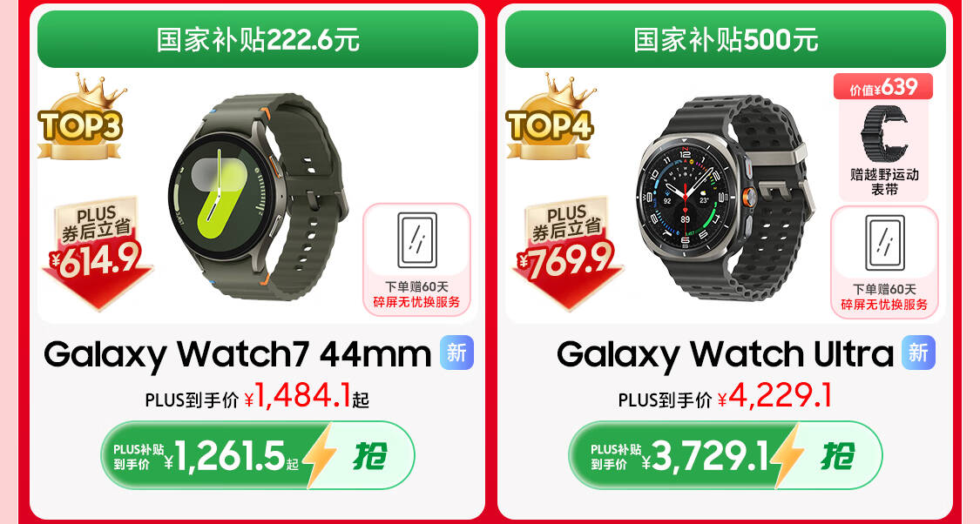Click the PLUS券后立省 ¥769.9 arrow tag
980x524 pixels.
(567, 253)
